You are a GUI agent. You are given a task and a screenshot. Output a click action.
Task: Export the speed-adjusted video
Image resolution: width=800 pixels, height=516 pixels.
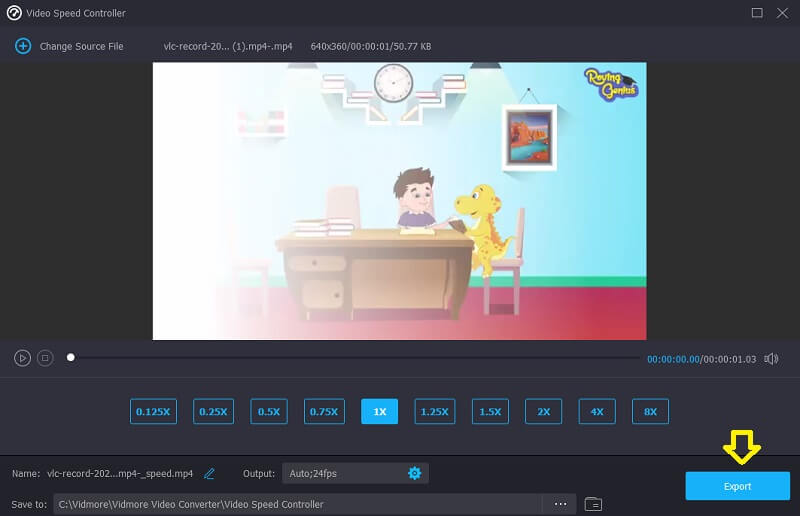[737, 486]
